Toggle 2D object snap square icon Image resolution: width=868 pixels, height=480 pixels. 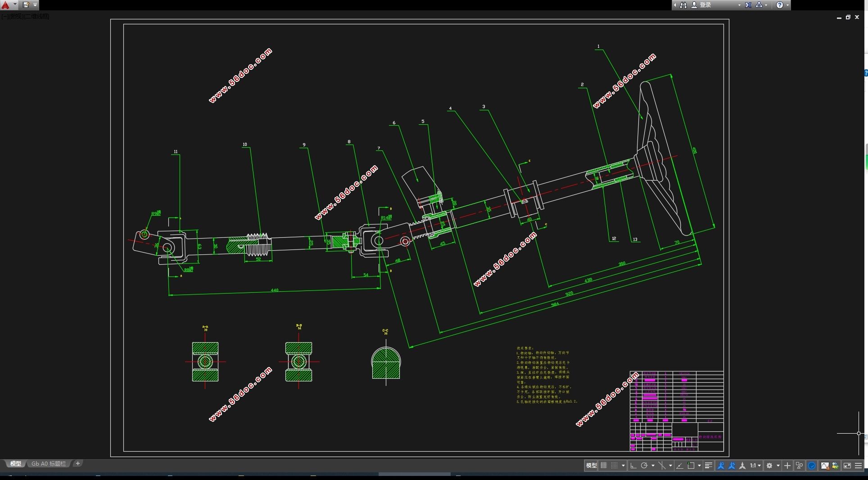click(691, 466)
